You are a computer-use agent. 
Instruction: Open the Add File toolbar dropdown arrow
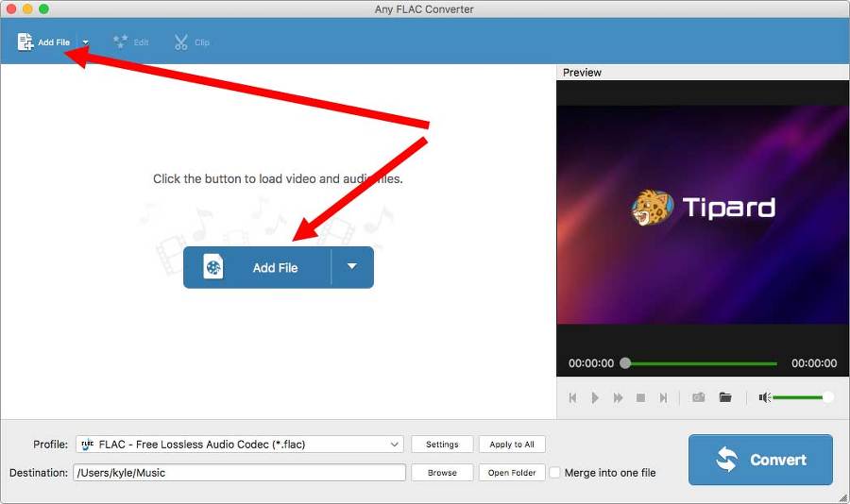pyautogui.click(x=85, y=42)
